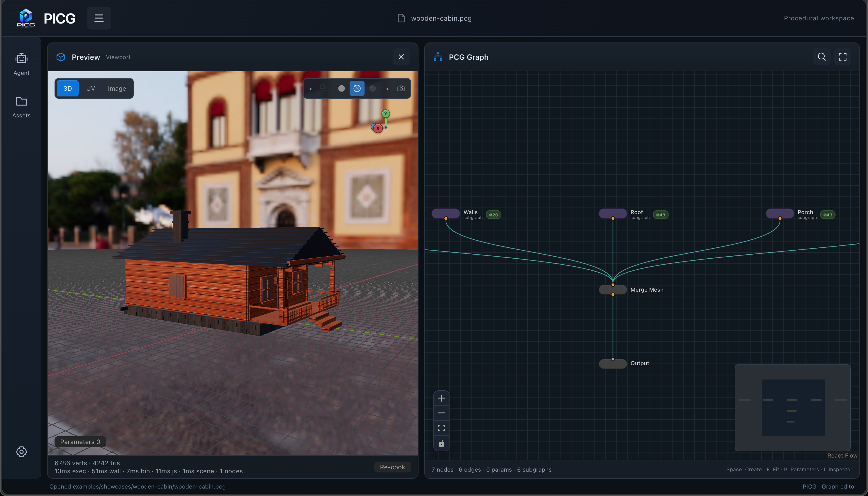Switch preview to UV mode
Image resolution: width=868 pixels, height=496 pixels.
click(x=90, y=89)
